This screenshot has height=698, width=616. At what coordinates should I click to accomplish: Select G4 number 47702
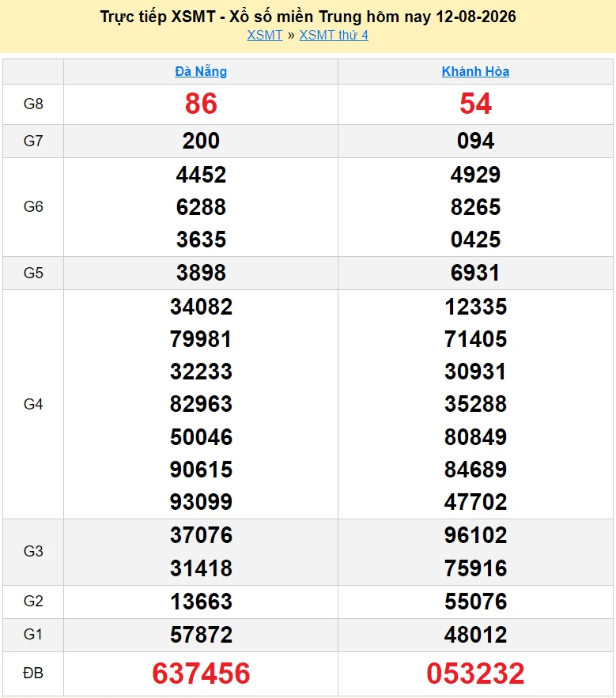click(475, 502)
